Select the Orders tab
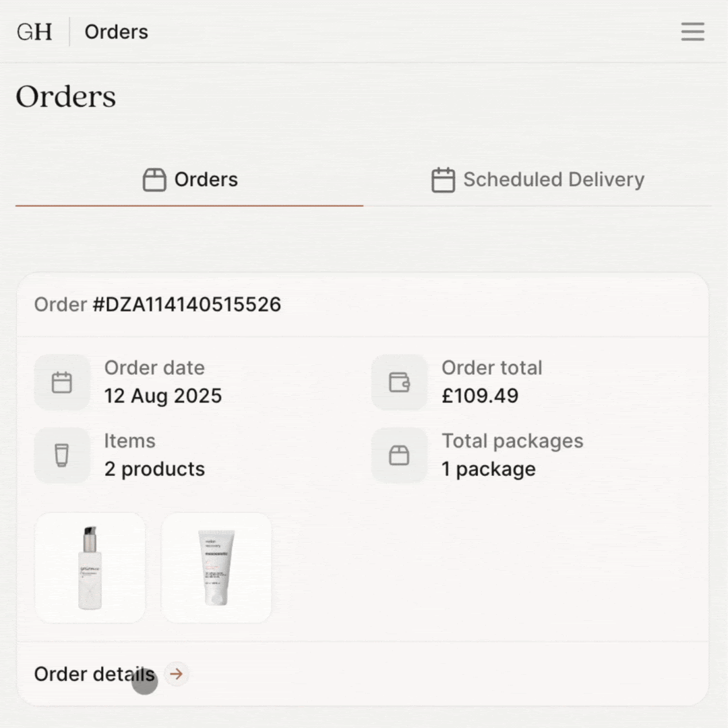The height and width of the screenshot is (728, 728). 189,180
